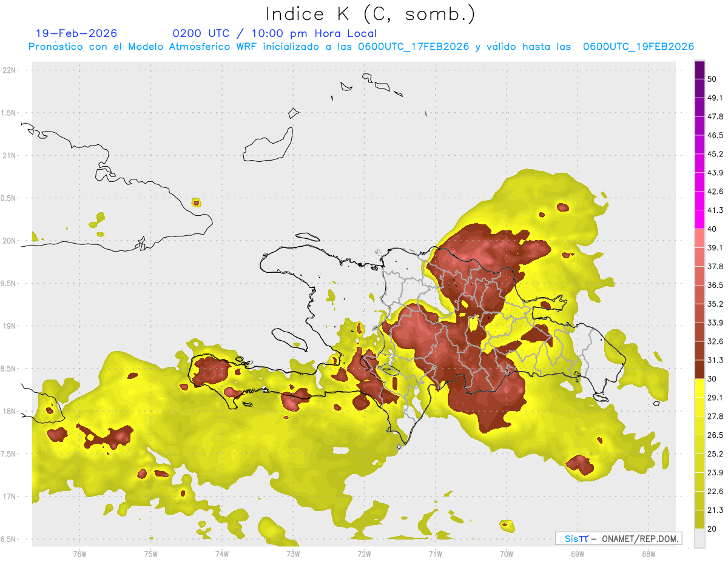Click the colorbar value label 41.3
This screenshot has height=562, width=728.
715,210
